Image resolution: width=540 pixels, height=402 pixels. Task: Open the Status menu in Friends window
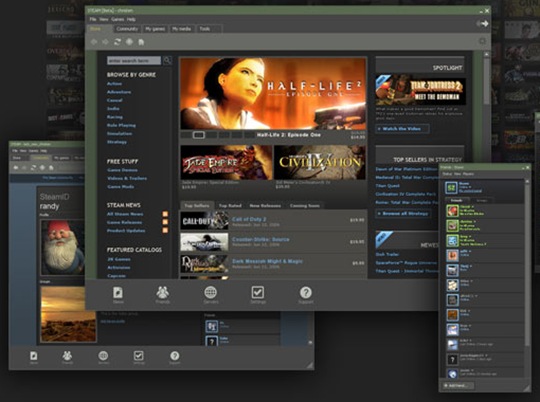447,174
